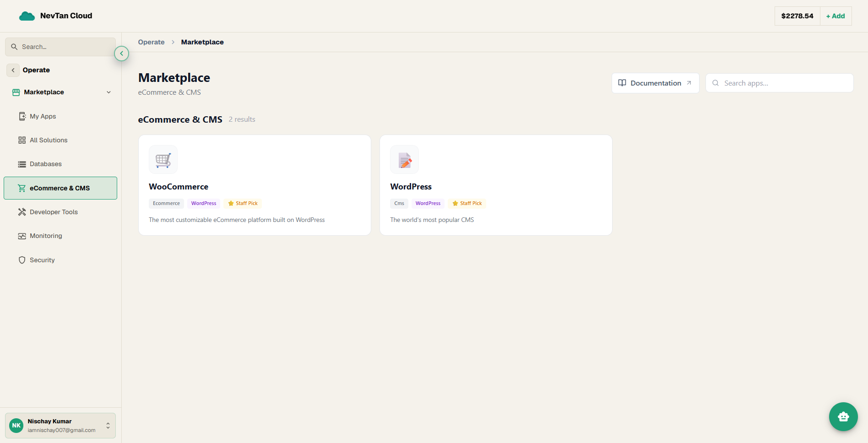Click the Databases stack icon
The image size is (868, 443).
point(22,164)
